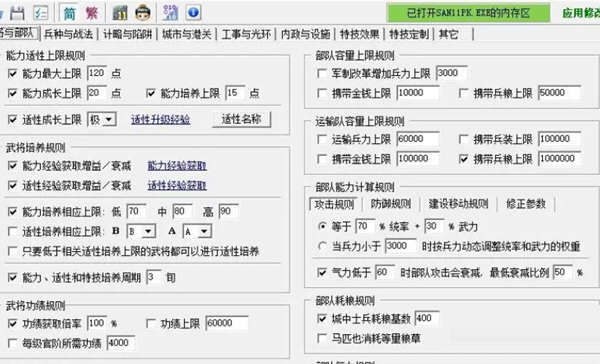Toggle 功绩获取倍率 checkbox

(x=13, y=324)
